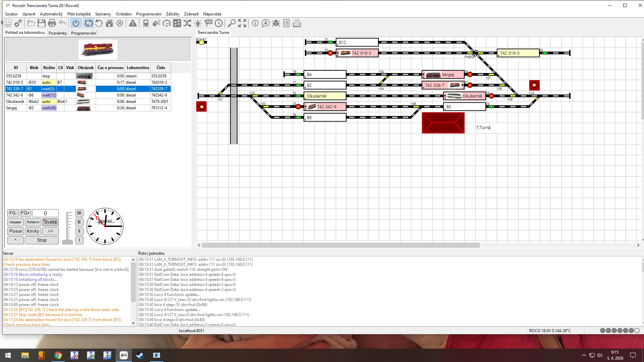Open the locomotive train icon
This screenshot has width=644, height=362.
click(146, 23)
